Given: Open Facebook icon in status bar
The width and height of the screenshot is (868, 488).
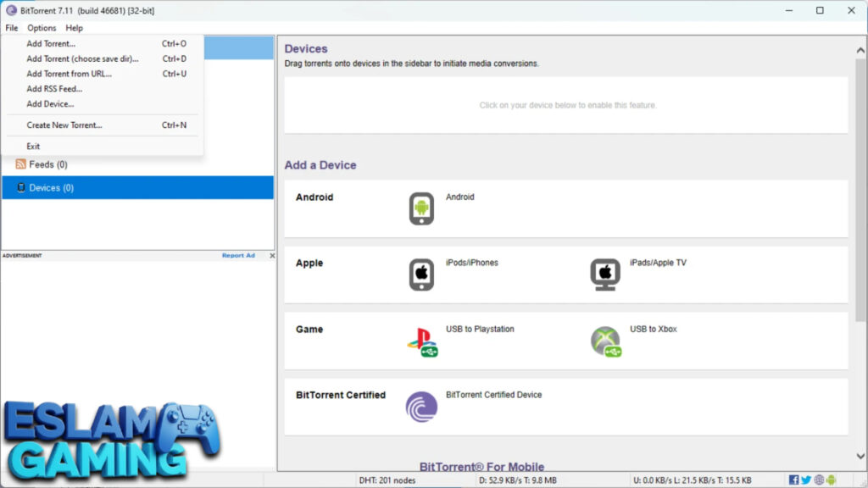Looking at the screenshot, I should (x=793, y=480).
